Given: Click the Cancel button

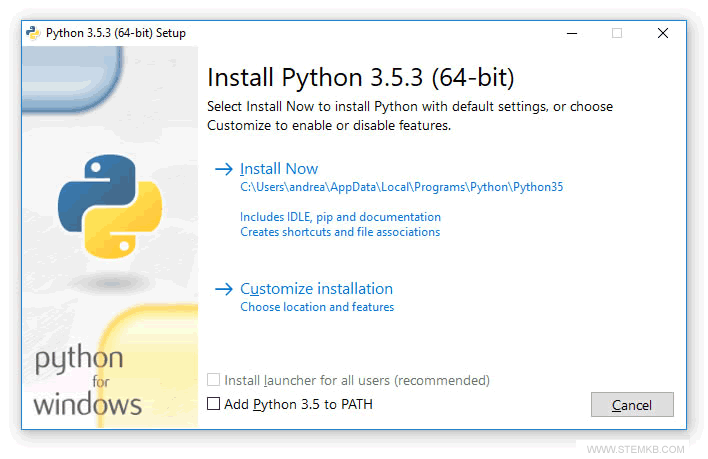Looking at the screenshot, I should [x=632, y=405].
